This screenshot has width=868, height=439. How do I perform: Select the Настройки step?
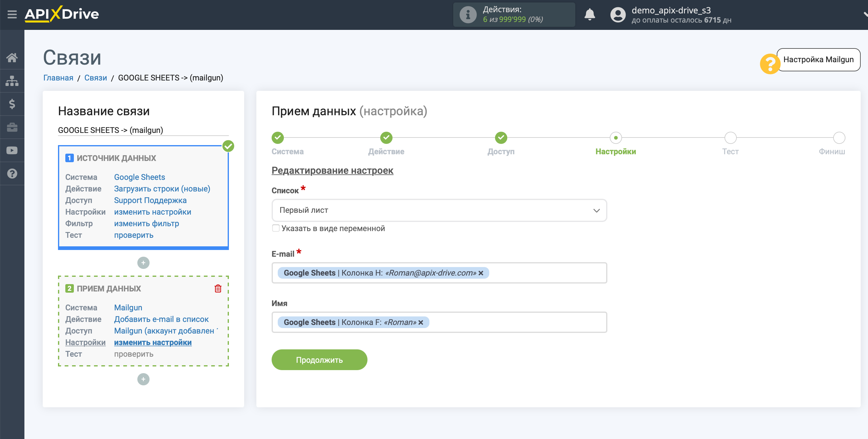[615, 138]
